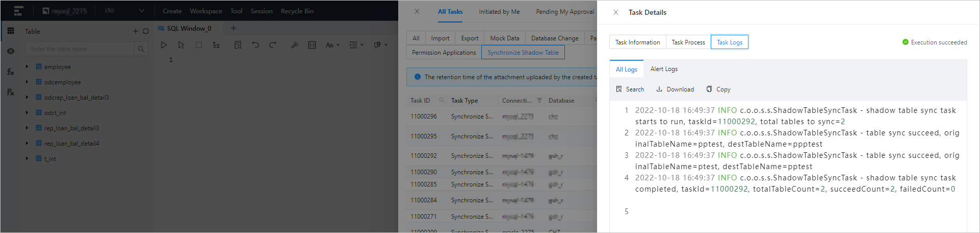Click the Run (play) icon in SQL toolbar
This screenshot has height=233, width=980.
tap(164, 45)
